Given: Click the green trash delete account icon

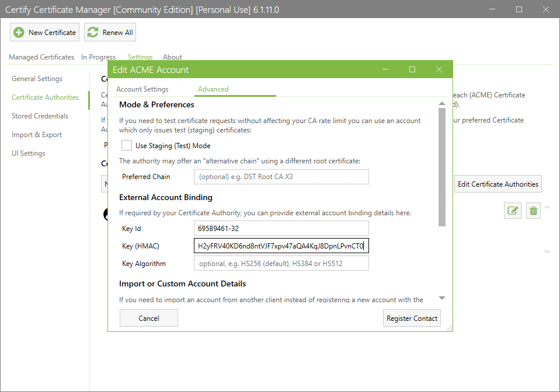Looking at the screenshot, I should (533, 211).
